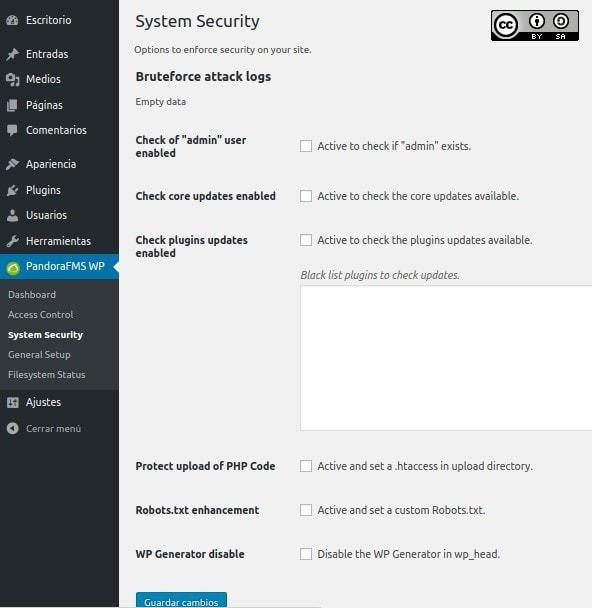
Task: Enable the check if "admin" exists checkbox
Action: pos(306,146)
